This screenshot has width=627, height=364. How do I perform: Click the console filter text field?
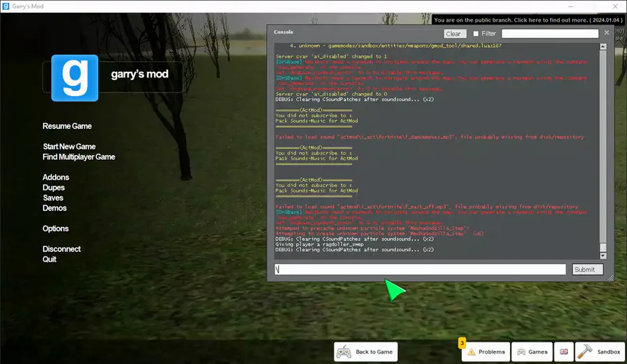click(x=550, y=34)
